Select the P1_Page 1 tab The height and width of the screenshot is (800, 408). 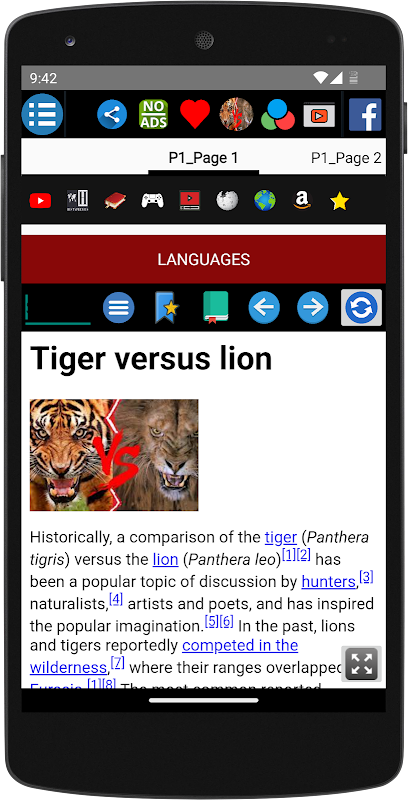(203, 158)
